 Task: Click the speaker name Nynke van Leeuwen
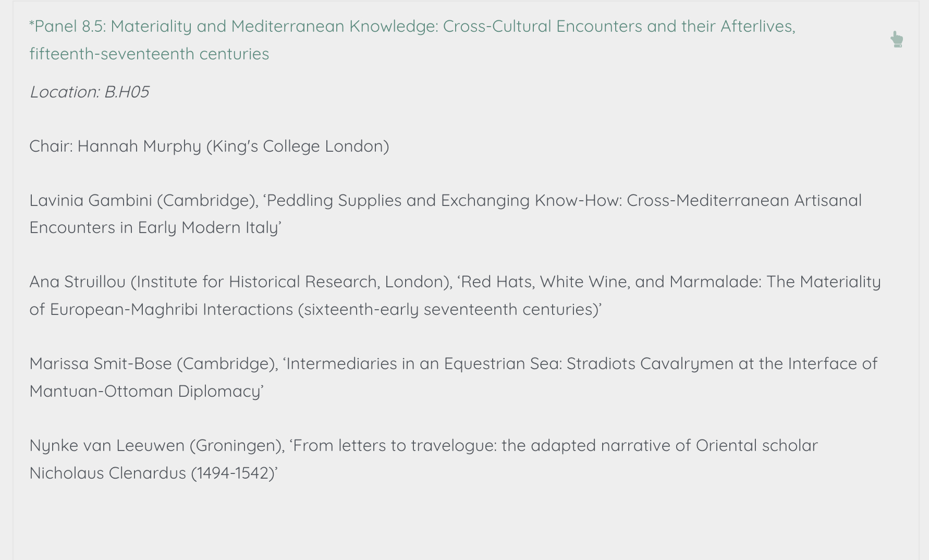tap(107, 445)
